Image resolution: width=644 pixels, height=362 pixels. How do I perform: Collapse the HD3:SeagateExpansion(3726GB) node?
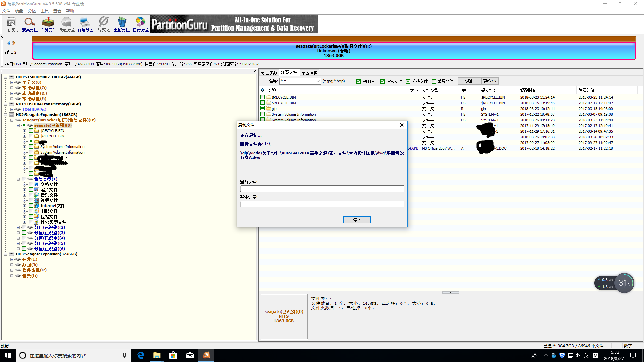click(6, 254)
